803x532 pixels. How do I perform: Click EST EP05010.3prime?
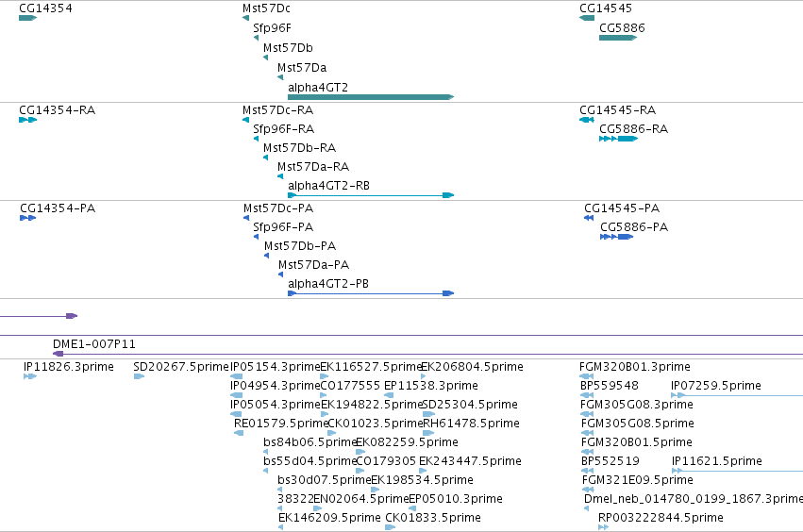[x=455, y=499]
